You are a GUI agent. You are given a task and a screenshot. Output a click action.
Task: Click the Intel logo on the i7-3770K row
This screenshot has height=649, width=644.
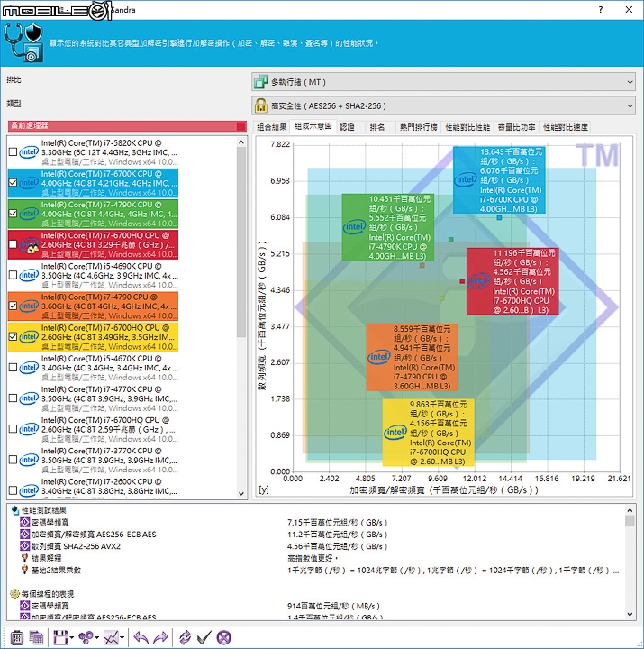(29, 460)
